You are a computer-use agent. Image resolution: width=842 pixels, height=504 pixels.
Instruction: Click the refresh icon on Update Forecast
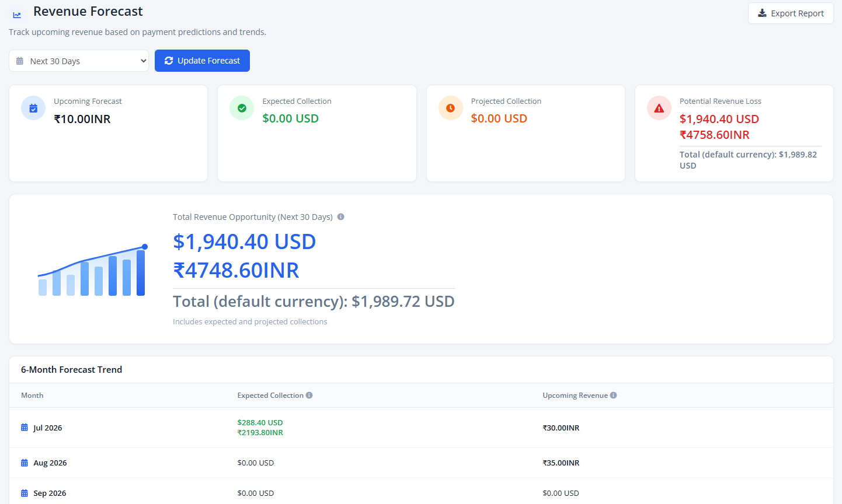(x=169, y=61)
